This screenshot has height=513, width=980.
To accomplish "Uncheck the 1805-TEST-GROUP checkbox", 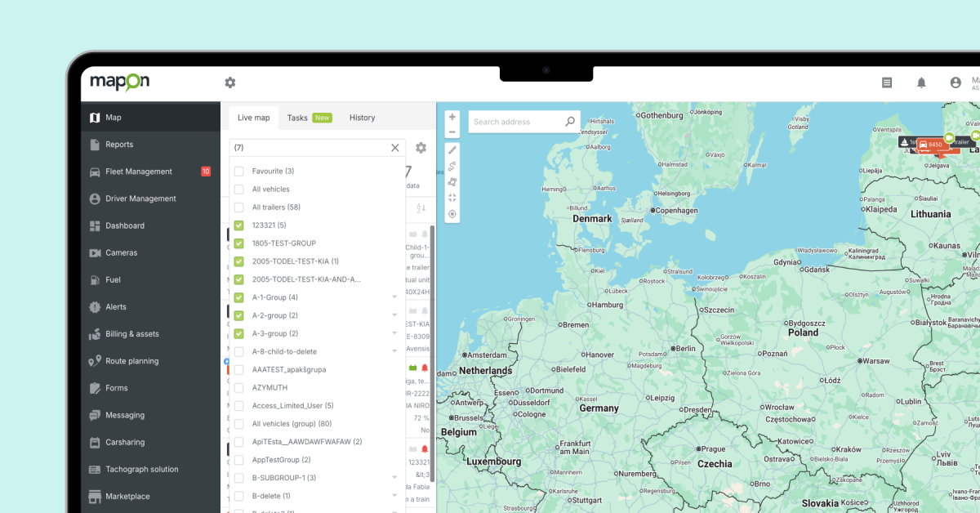I will 239,243.
